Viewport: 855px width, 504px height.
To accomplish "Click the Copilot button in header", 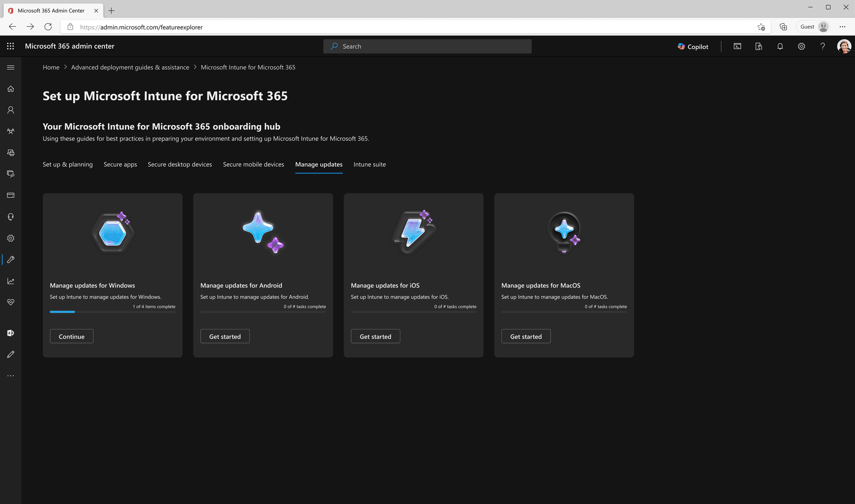I will pos(693,47).
